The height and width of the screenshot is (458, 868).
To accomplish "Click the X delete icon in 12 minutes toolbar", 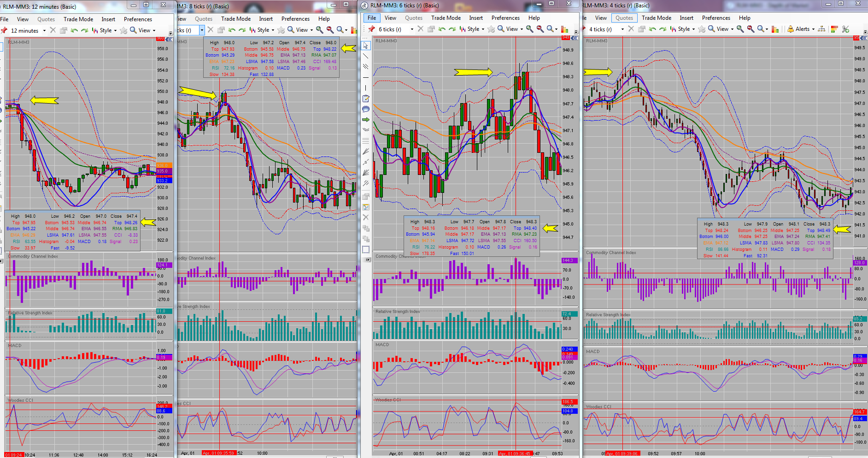I will click(53, 30).
